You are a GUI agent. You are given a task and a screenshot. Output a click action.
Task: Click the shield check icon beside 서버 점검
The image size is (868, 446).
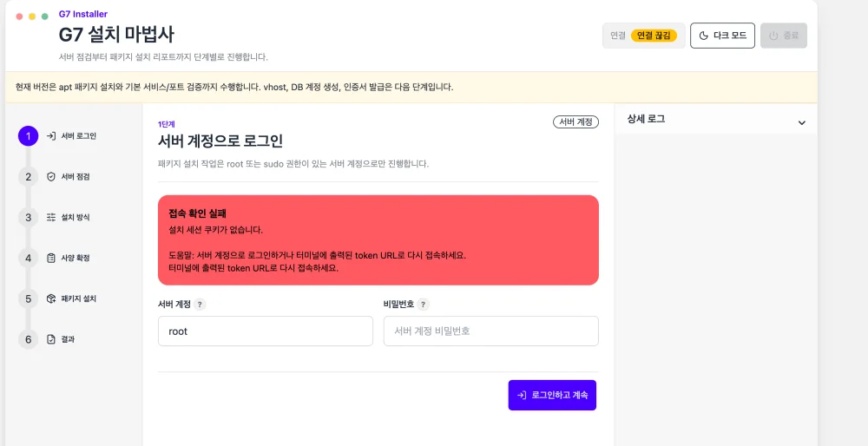51,176
